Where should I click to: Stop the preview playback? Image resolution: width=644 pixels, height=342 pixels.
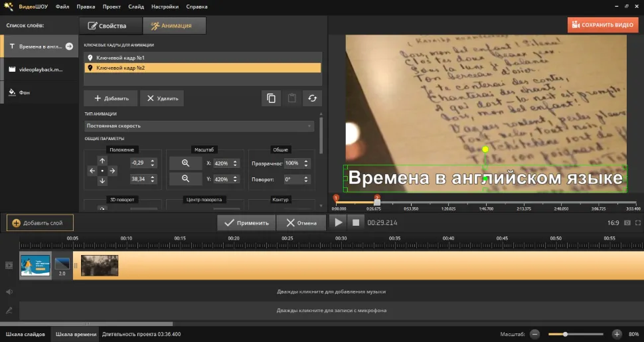coord(356,222)
